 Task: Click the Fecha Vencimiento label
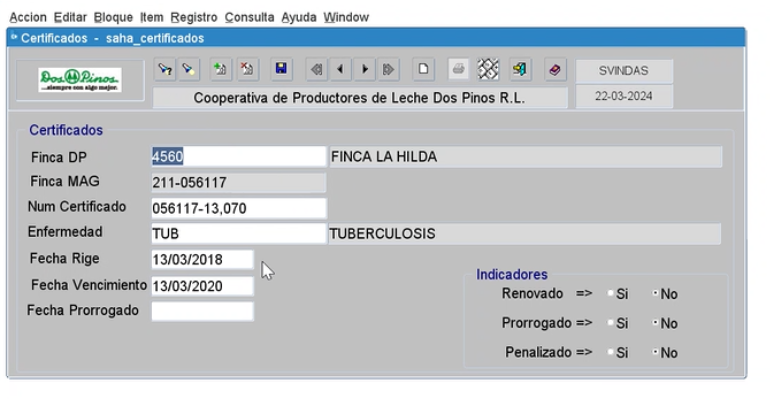(x=89, y=285)
